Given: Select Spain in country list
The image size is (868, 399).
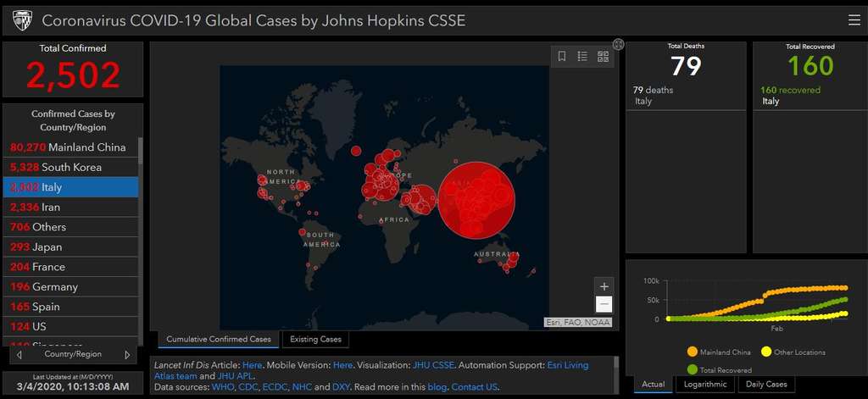Looking at the screenshot, I should [x=71, y=307].
